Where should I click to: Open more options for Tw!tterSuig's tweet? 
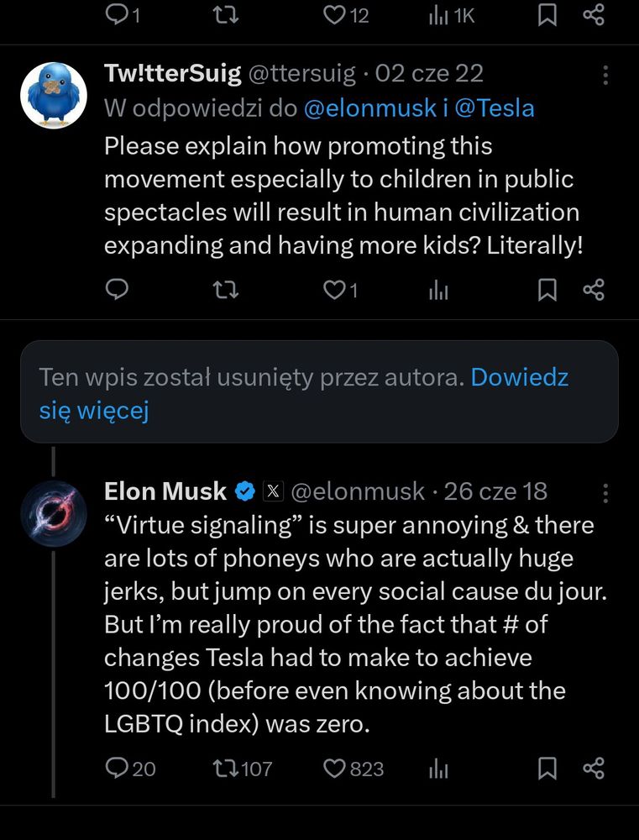click(x=605, y=75)
